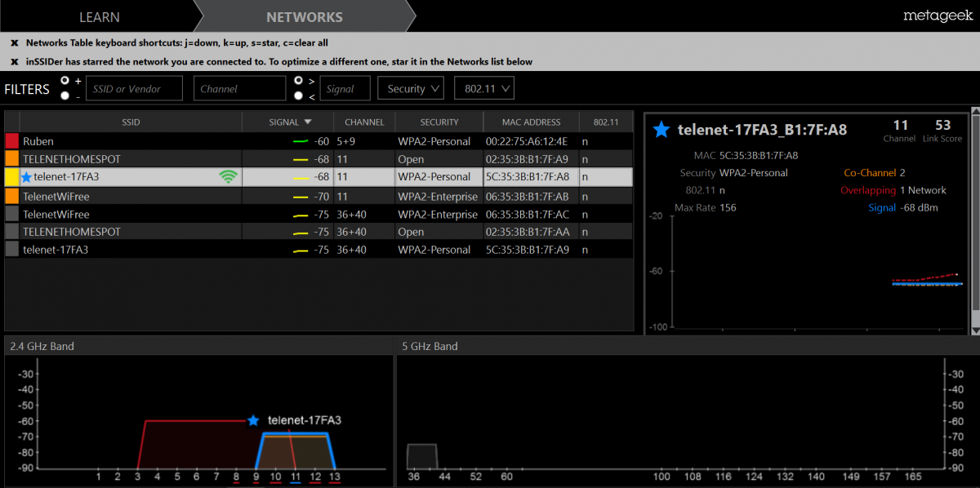Sort table by CHANNEL column
980x488 pixels.
364,122
